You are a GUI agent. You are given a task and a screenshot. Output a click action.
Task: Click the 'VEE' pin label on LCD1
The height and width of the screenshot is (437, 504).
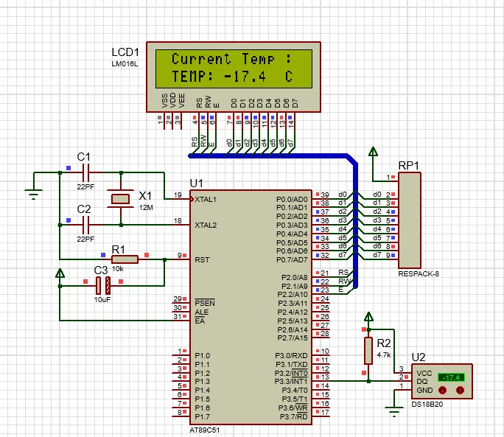coord(181,100)
